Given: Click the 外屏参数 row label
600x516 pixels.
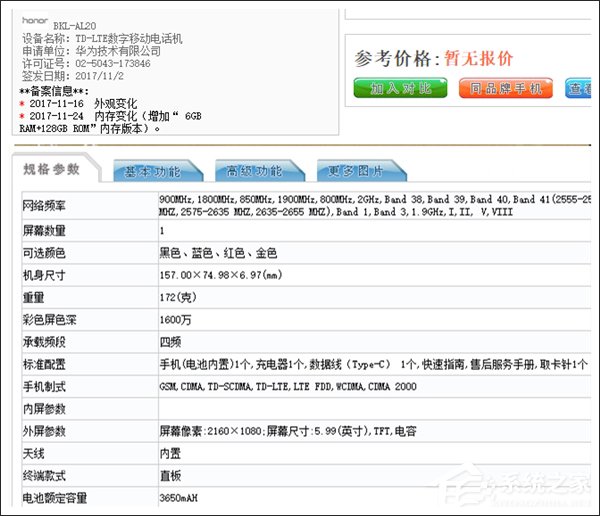Looking at the screenshot, I should pyautogui.click(x=44, y=431).
